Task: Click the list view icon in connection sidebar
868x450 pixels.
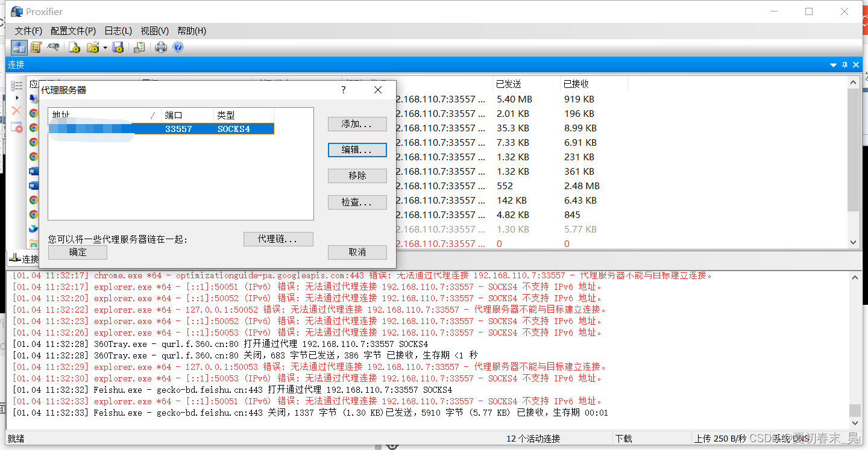Action: pyautogui.click(x=17, y=86)
